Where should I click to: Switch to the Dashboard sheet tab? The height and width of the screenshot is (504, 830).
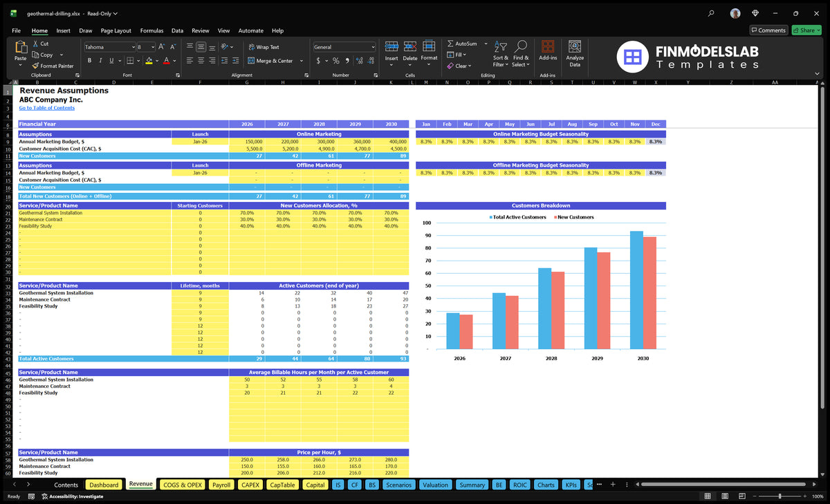[x=104, y=485]
